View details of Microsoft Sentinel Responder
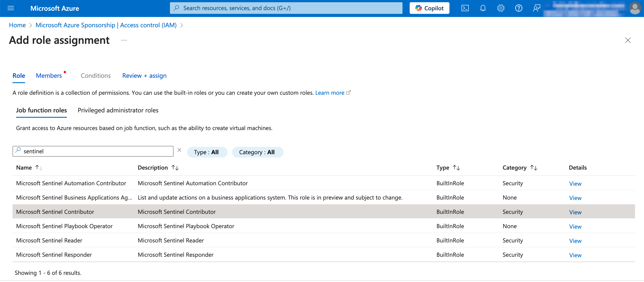Image resolution: width=644 pixels, height=282 pixels. (575, 255)
